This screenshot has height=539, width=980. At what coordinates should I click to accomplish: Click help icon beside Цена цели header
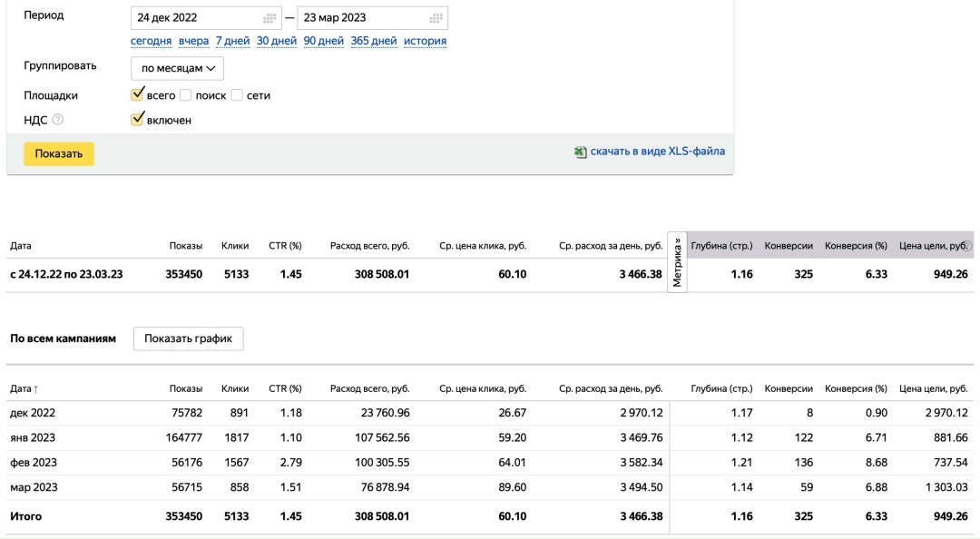[x=967, y=246]
